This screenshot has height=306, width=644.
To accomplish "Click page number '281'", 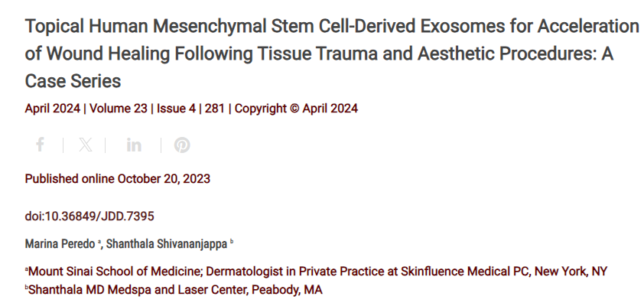I will [x=214, y=109].
